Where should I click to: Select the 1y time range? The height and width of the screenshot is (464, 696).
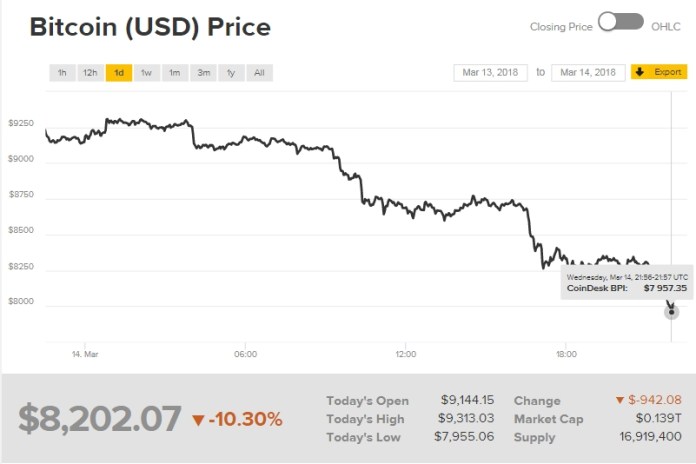231,73
